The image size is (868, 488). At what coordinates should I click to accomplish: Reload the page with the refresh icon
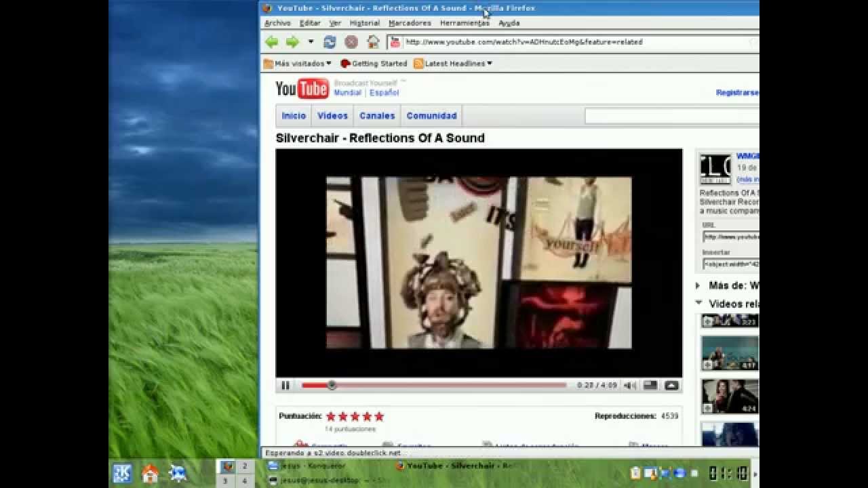point(330,42)
